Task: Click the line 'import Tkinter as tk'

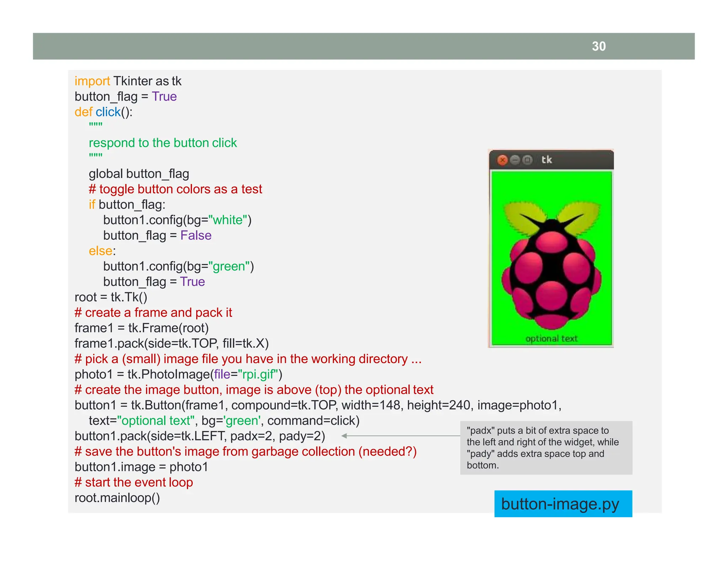Action: pos(128,81)
